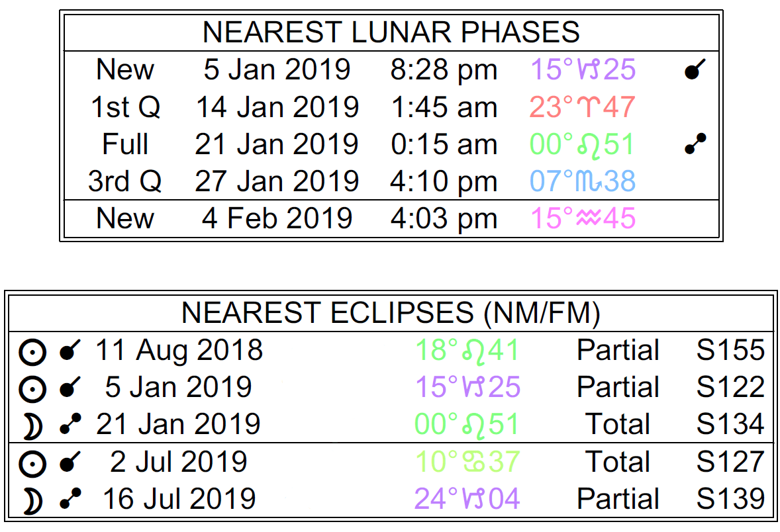Click the Nearest Eclipses (NM/FM) header
The height and width of the screenshot is (532, 780).
[x=391, y=313]
